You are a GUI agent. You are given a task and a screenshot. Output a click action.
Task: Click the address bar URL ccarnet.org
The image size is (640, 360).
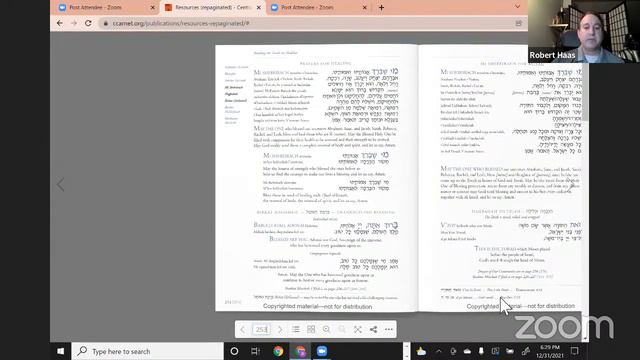(x=181, y=23)
